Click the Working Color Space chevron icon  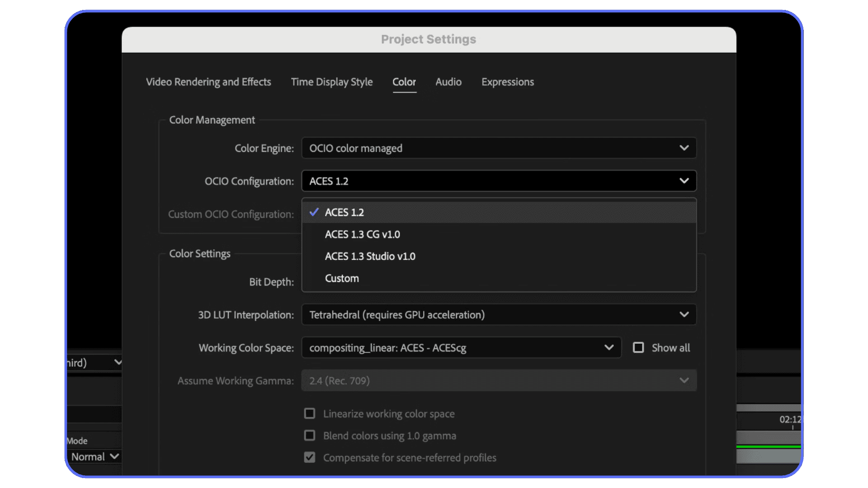coord(609,347)
